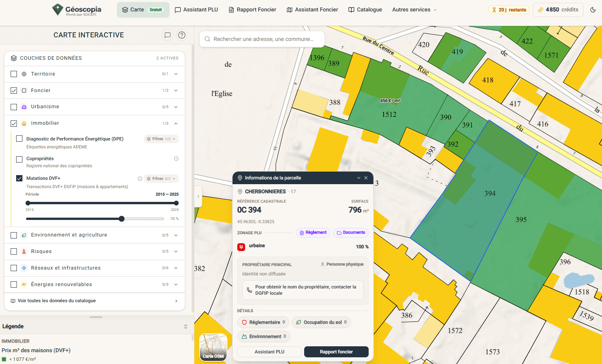Click the period slider's 2025 end handle

click(x=176, y=203)
